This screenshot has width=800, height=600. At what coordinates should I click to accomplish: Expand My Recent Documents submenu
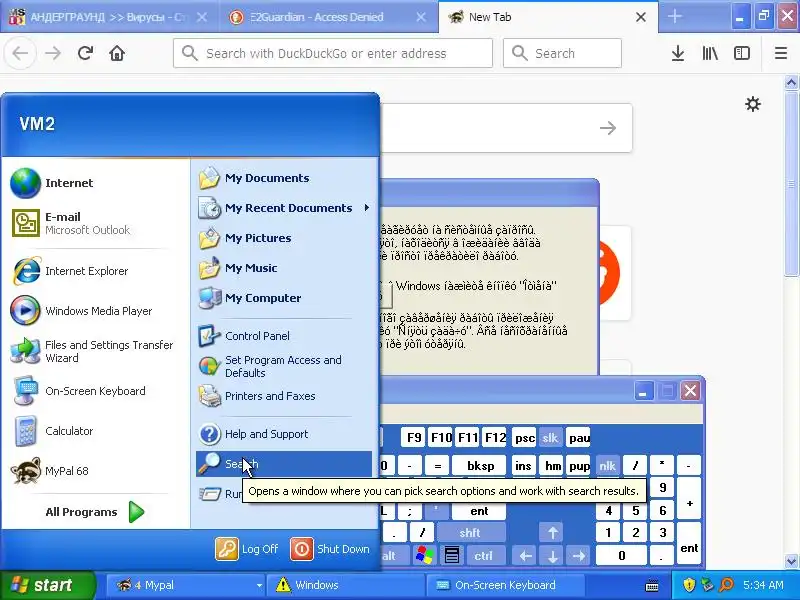coord(284,208)
